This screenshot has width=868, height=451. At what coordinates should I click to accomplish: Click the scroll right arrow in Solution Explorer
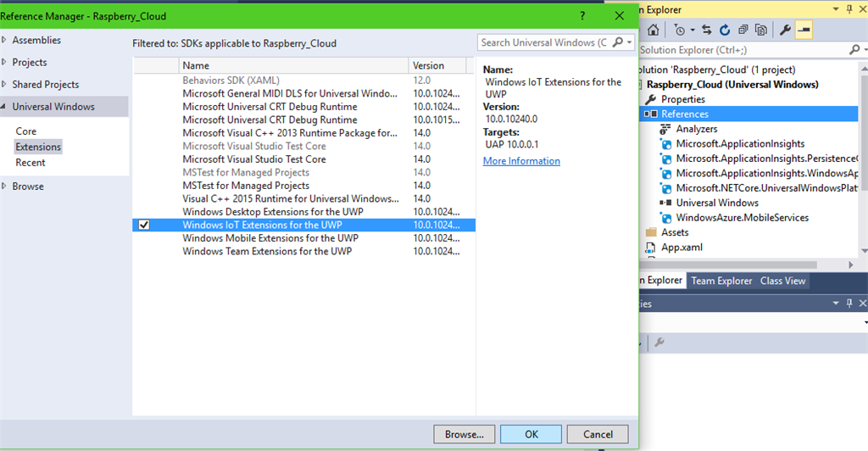pyautogui.click(x=851, y=265)
